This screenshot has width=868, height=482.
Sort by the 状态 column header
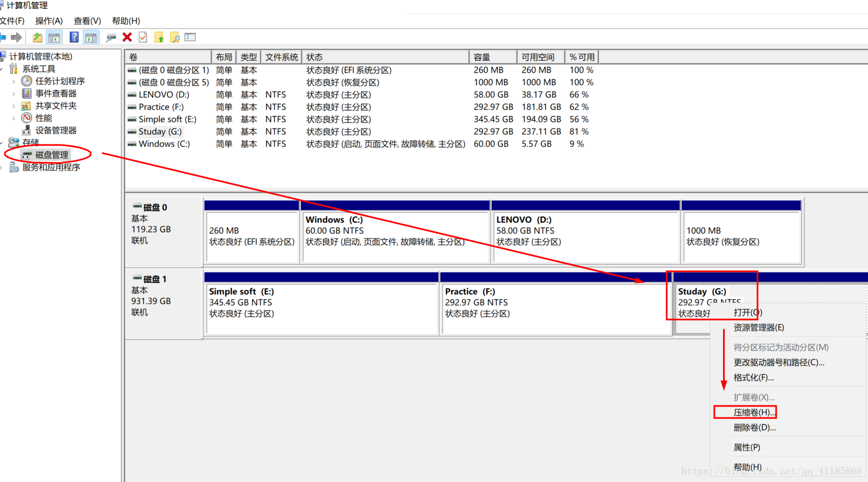pyautogui.click(x=386, y=57)
